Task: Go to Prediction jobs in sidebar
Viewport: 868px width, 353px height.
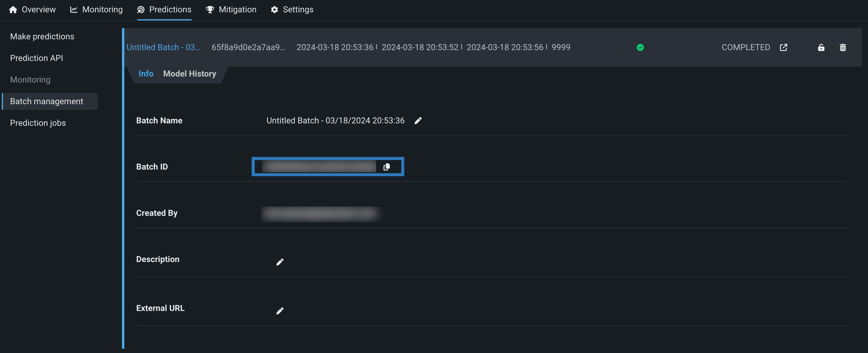Action: click(x=38, y=123)
